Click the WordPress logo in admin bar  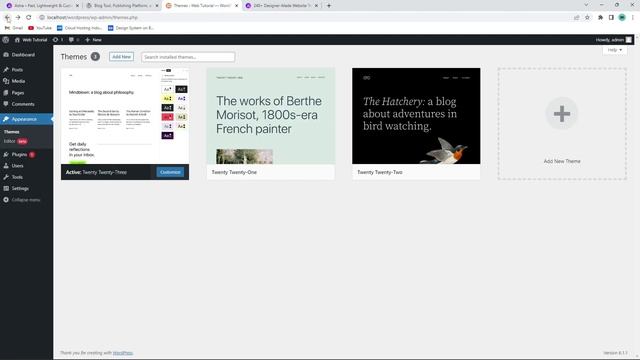coord(6,40)
